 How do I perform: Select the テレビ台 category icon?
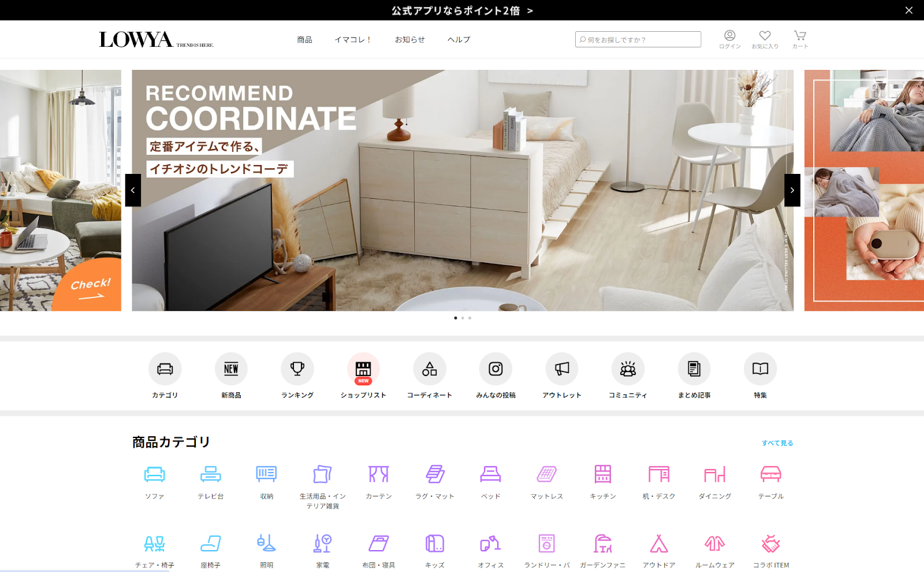(x=210, y=474)
